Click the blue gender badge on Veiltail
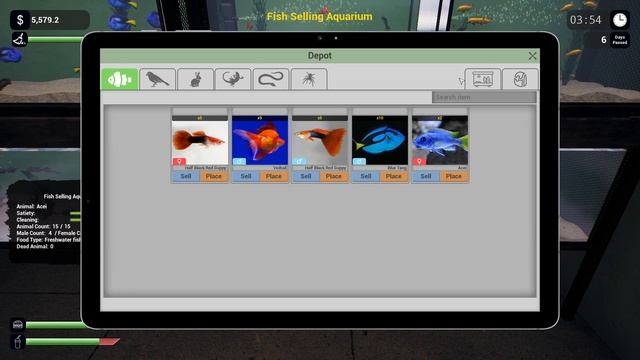 pyautogui.click(x=239, y=161)
